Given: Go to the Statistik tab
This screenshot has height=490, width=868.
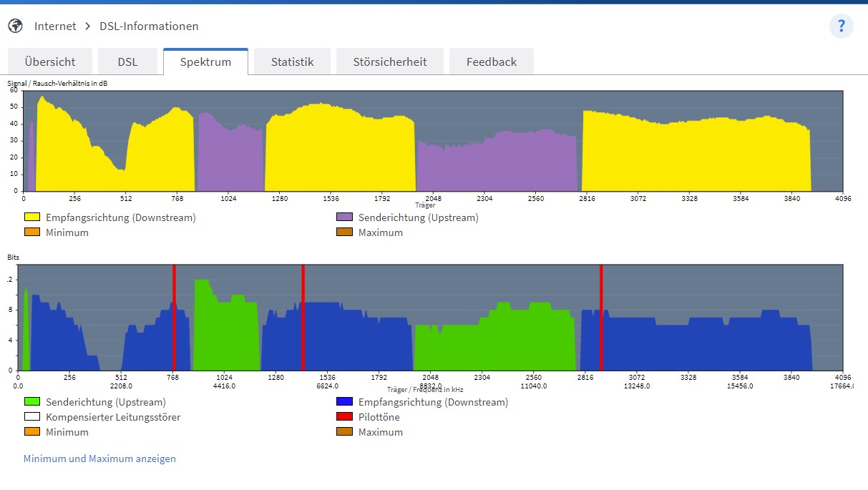Looking at the screenshot, I should 292,62.
